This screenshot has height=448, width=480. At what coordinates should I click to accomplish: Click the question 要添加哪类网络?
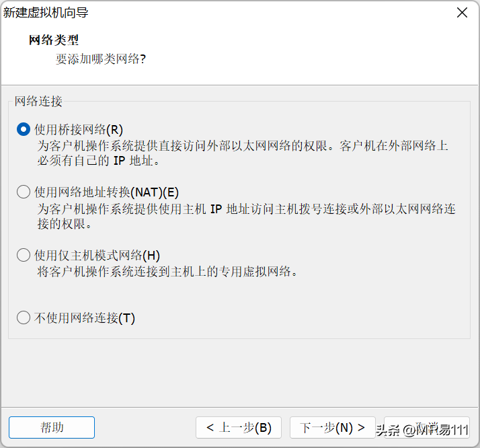pyautogui.click(x=100, y=59)
